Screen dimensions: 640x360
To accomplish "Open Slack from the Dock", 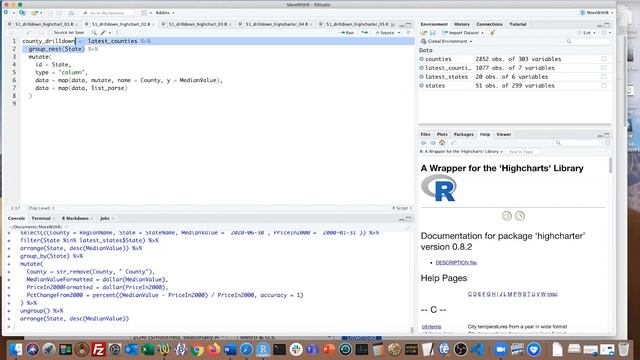I will (296, 350).
